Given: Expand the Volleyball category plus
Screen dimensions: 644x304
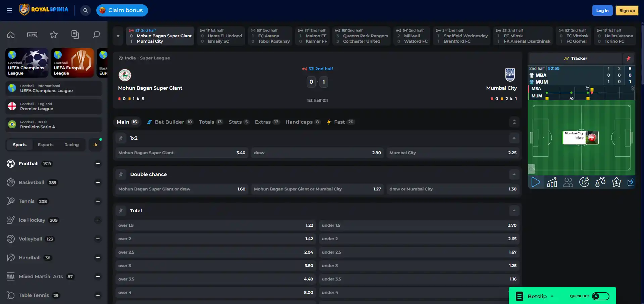Looking at the screenshot, I should pyautogui.click(x=98, y=239).
